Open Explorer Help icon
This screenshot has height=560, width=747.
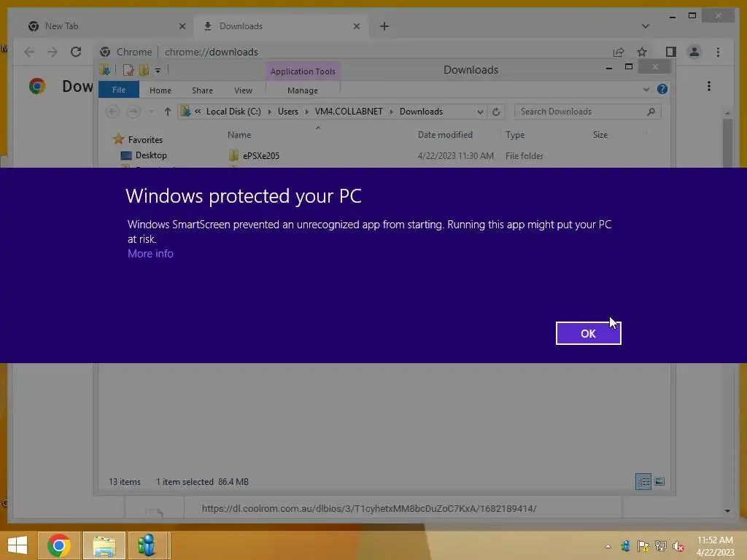662,89
